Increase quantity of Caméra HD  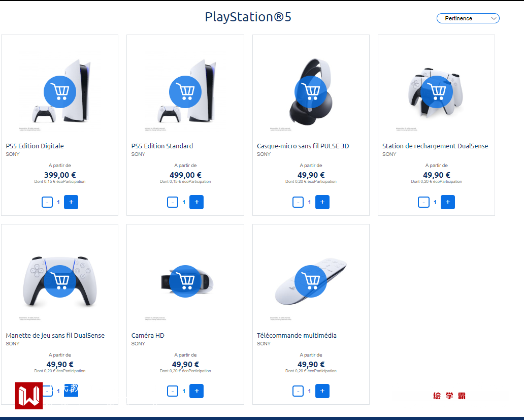[x=196, y=391]
